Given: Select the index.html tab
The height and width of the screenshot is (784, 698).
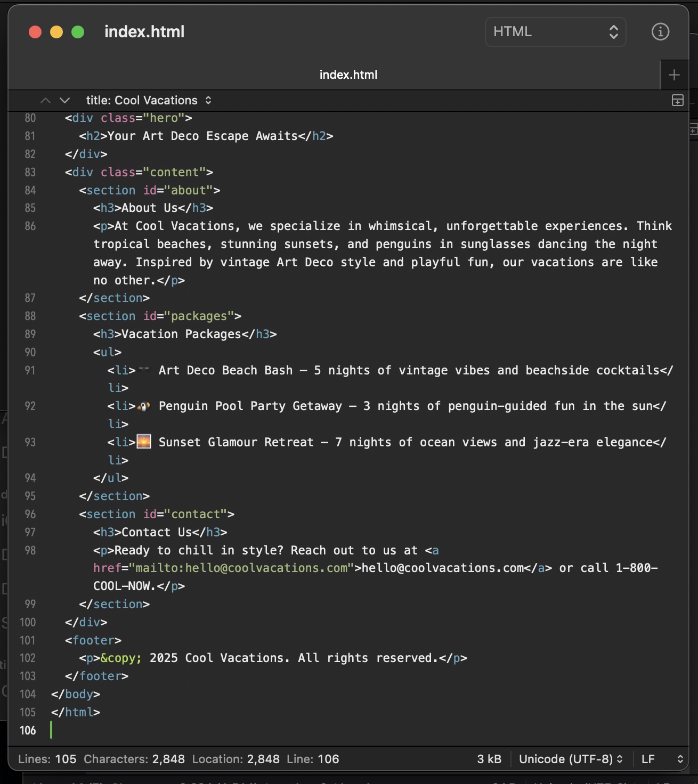Looking at the screenshot, I should click(348, 75).
